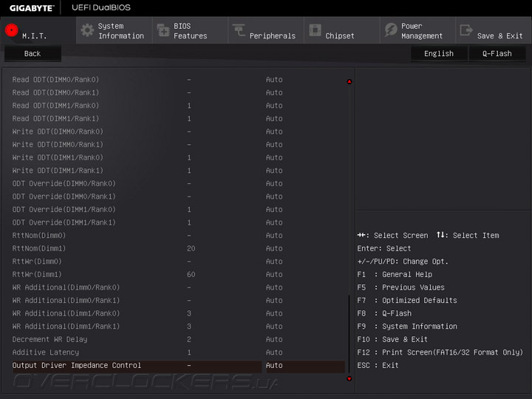532x399 pixels.
Task: Select the RttWr(Dimm1) setting row
Action: 37,274
